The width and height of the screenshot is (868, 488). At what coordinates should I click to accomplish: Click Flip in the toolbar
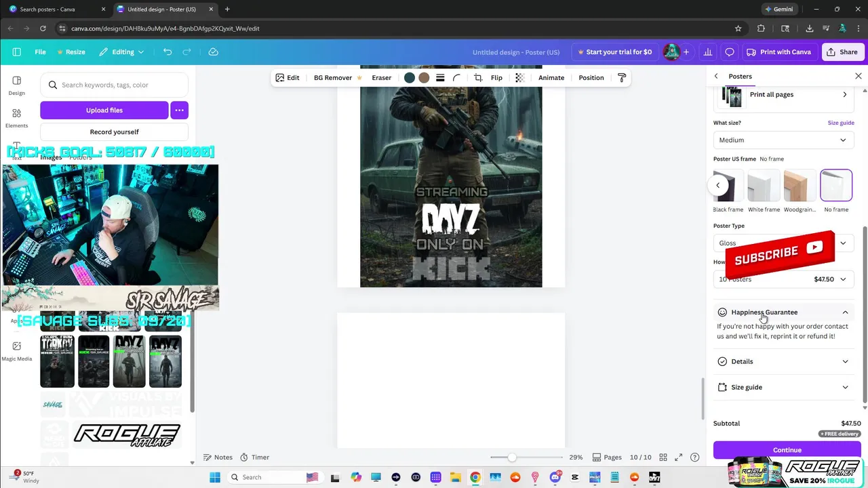[x=496, y=78]
